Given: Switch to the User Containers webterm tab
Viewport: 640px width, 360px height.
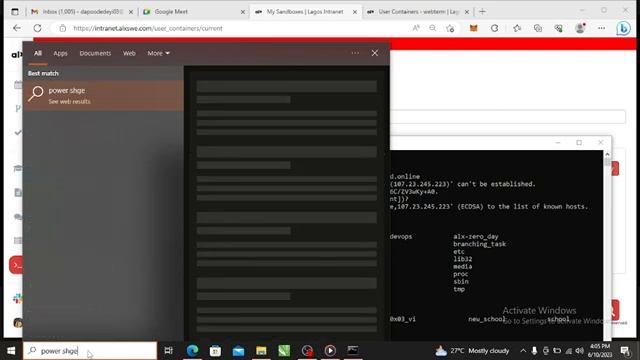Looking at the screenshot, I should click(418, 12).
